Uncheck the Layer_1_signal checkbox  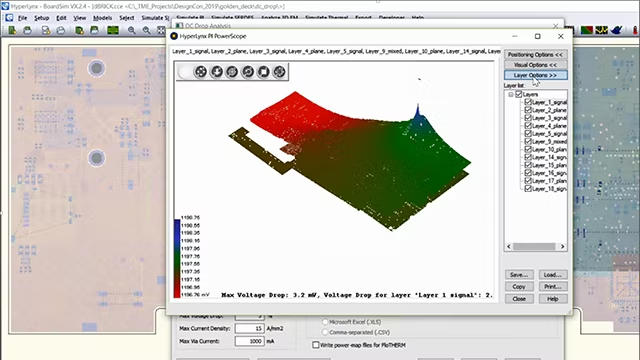[x=528, y=102]
